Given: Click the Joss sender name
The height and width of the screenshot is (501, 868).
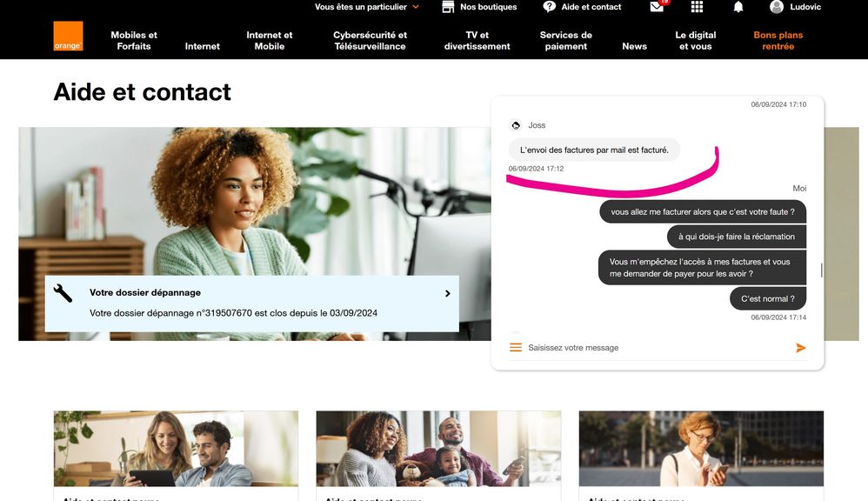Looking at the screenshot, I should 537,125.
